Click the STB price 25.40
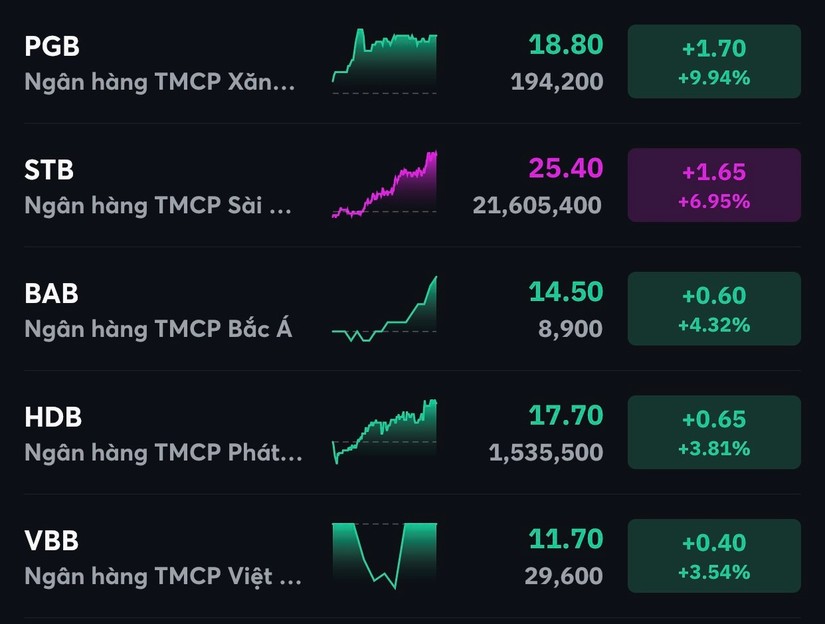This screenshot has height=624, width=825. (x=566, y=168)
